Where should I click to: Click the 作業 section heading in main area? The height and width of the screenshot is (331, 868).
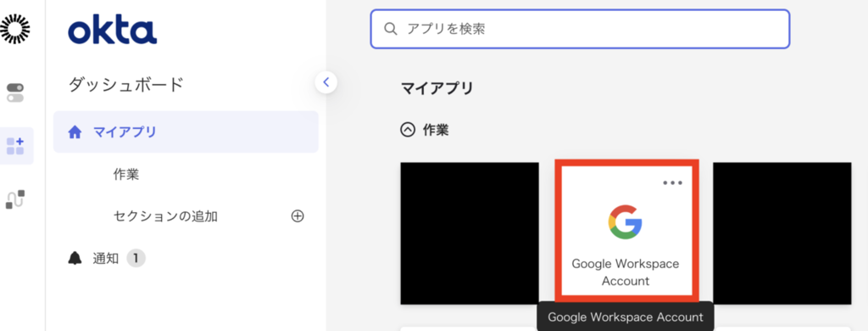pyautogui.click(x=436, y=130)
